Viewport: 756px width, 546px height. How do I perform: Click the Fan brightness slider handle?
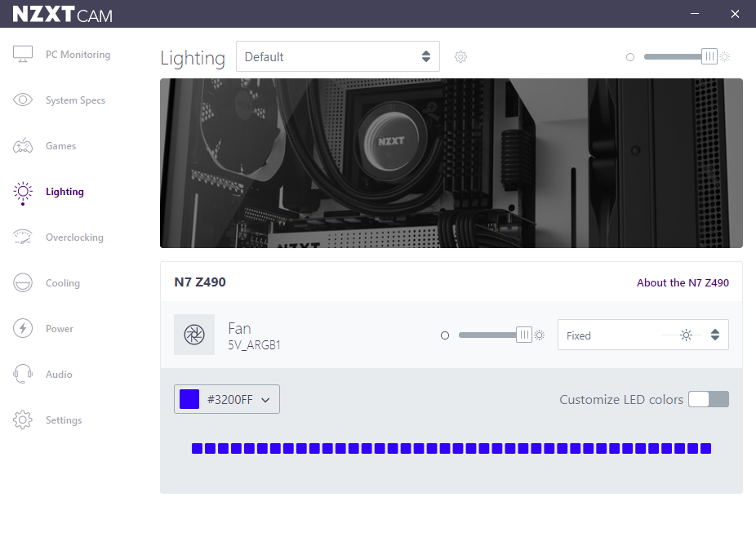524,335
